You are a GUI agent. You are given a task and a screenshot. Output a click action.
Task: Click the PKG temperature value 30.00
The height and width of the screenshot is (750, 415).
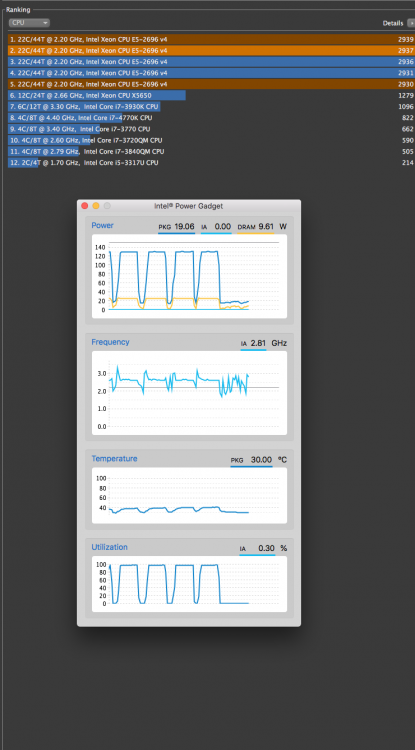pos(262,460)
